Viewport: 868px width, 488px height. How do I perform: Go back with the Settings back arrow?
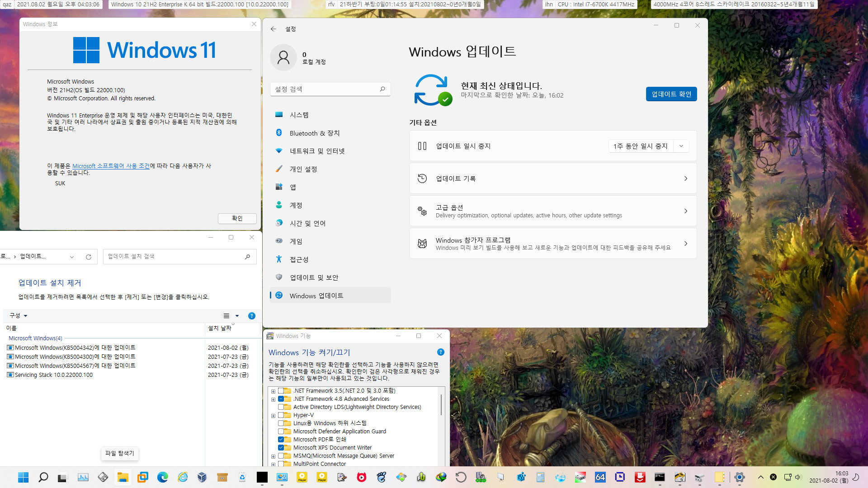click(x=273, y=29)
